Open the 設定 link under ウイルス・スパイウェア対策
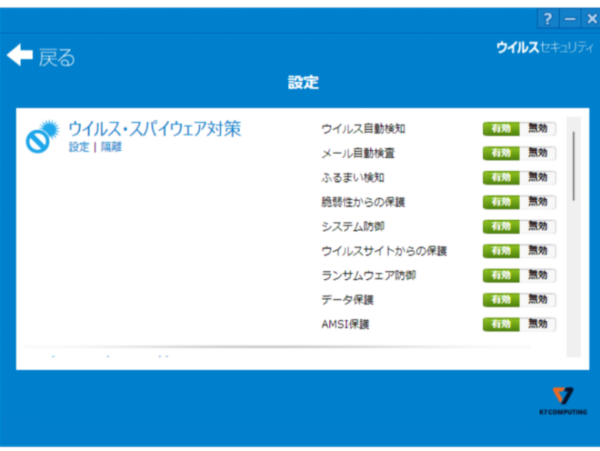This screenshot has height=451, width=600. (78, 147)
